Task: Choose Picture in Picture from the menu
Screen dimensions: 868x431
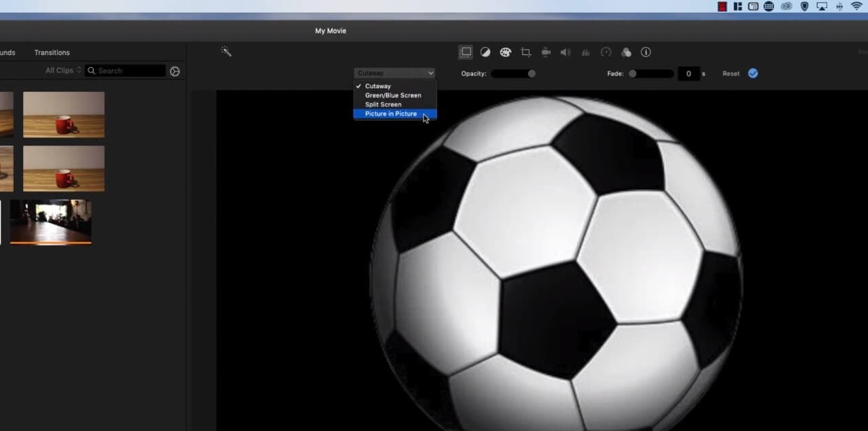Action: click(389, 114)
